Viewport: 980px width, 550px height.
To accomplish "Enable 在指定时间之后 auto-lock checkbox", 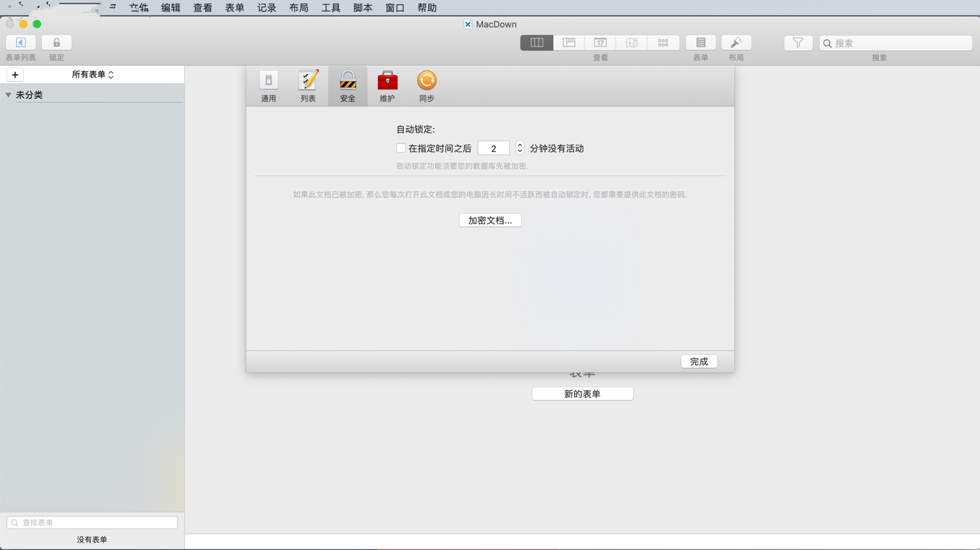I will (401, 148).
